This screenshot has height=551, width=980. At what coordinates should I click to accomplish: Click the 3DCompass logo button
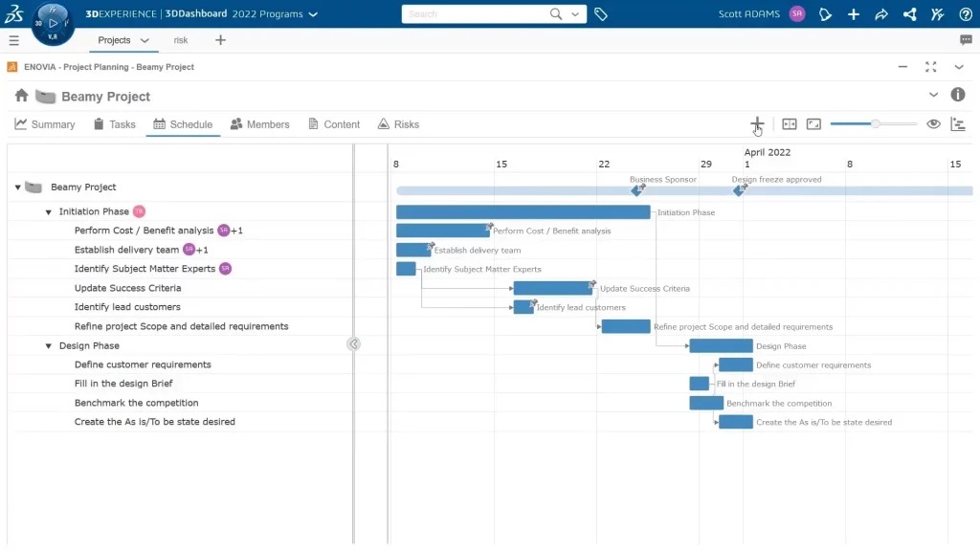click(53, 22)
